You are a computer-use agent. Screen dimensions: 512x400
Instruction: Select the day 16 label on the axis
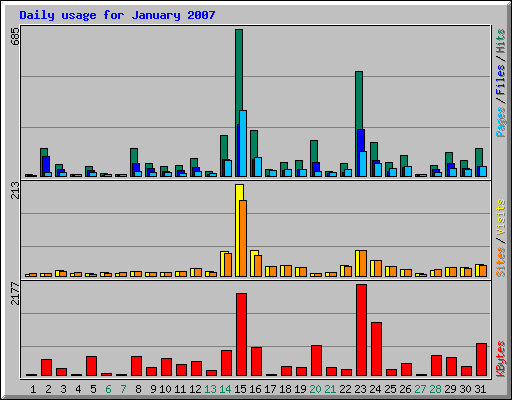pyautogui.click(x=255, y=389)
